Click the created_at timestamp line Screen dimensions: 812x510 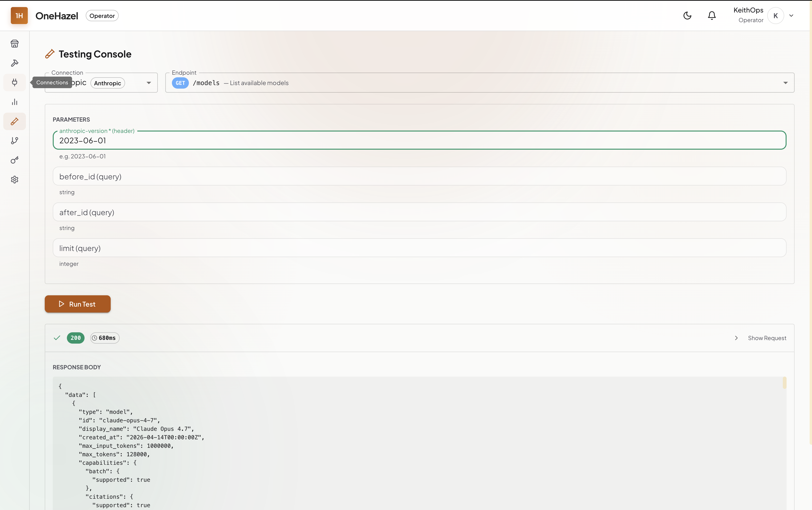point(142,437)
